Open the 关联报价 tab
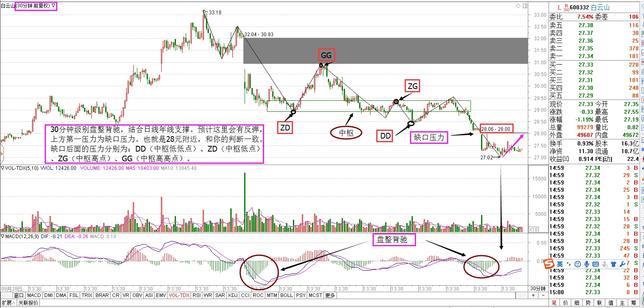This screenshot has height=308, width=644. (28, 303)
